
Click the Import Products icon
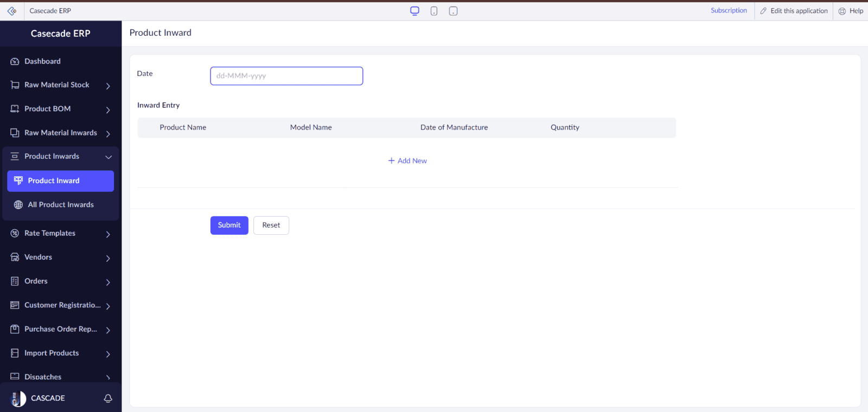coord(15,353)
